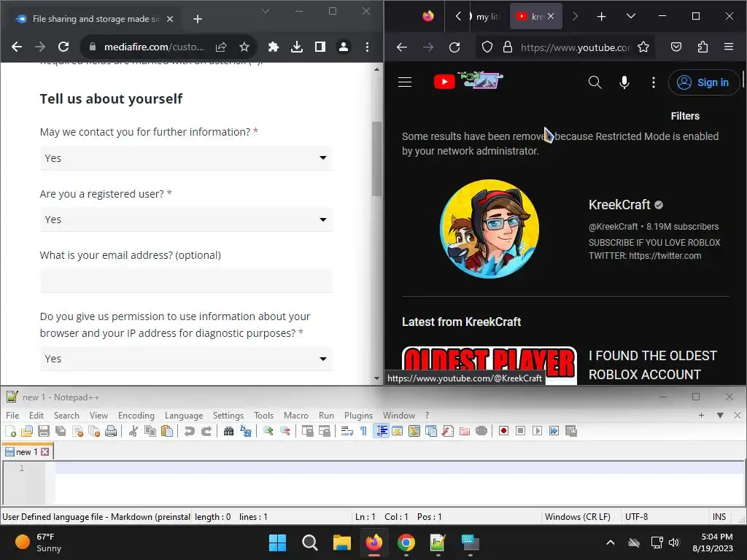747x560 pixels.
Task: Open Notepad++ tab list down-arrow
Action: [x=720, y=415]
